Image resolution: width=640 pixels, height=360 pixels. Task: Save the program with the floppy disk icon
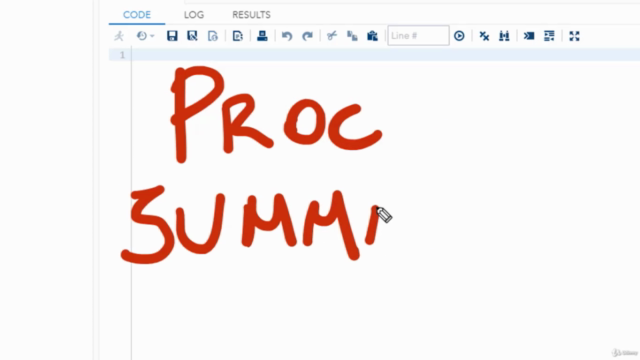point(172,36)
